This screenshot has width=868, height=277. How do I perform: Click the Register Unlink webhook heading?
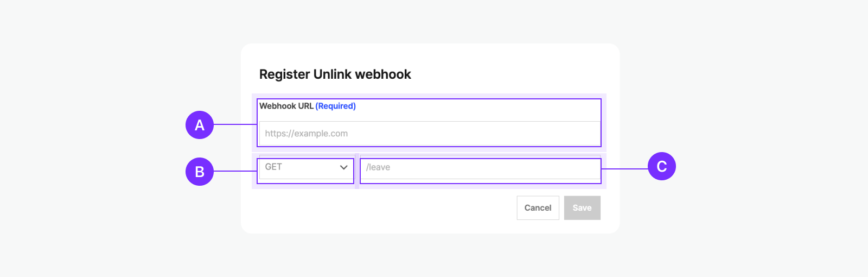(335, 74)
